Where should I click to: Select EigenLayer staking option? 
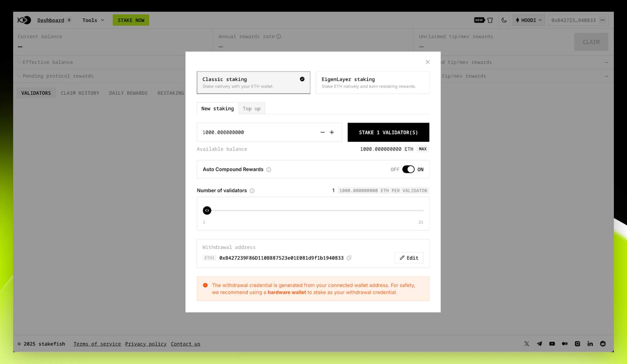click(372, 82)
